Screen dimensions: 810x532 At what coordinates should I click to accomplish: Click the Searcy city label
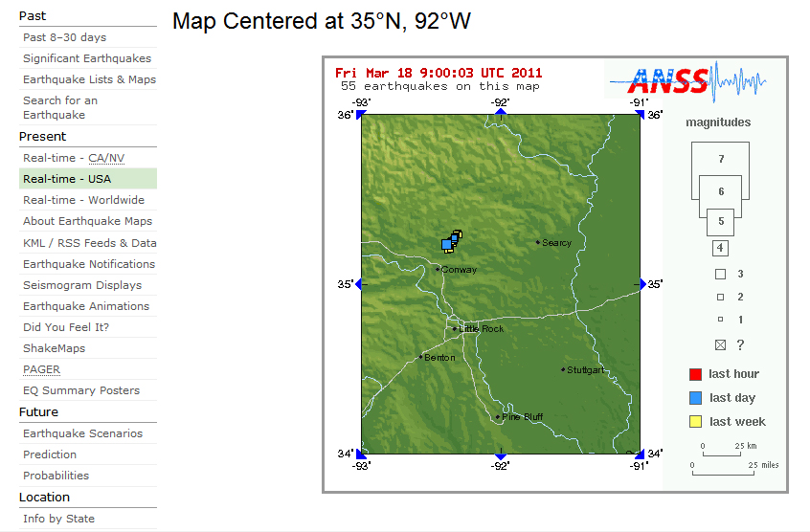pyautogui.click(x=556, y=242)
